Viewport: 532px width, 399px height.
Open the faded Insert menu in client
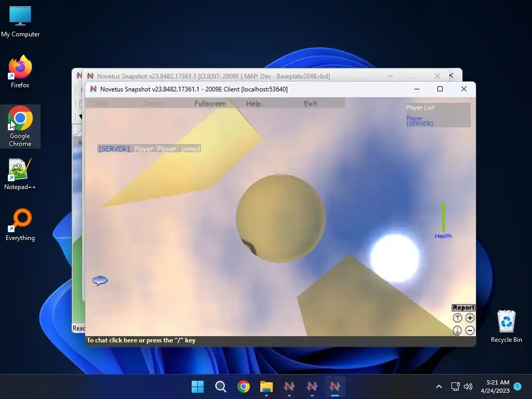152,103
